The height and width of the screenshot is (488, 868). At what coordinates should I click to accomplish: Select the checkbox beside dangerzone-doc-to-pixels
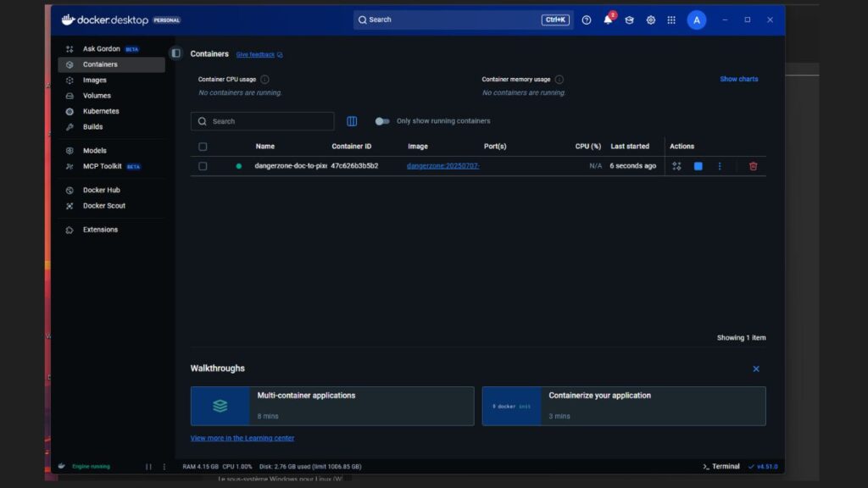tap(201, 166)
